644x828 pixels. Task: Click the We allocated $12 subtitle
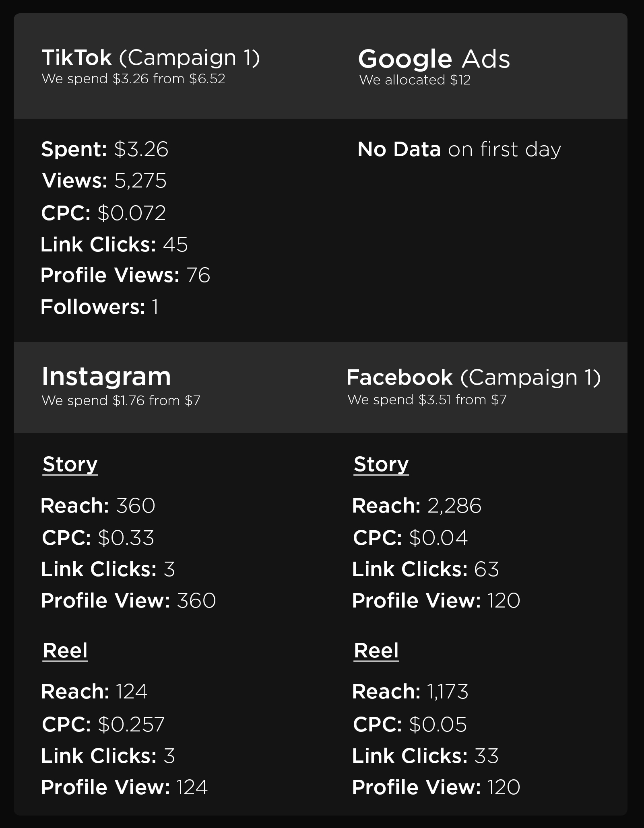tap(415, 80)
